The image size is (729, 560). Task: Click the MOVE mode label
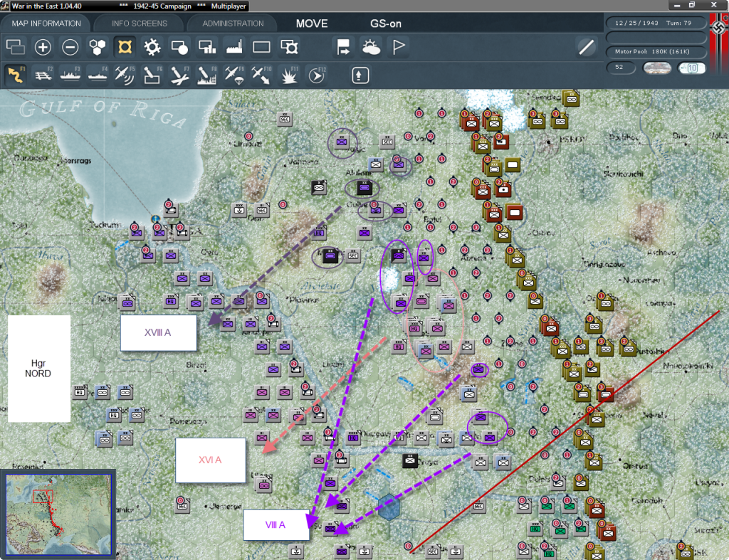[x=312, y=23]
